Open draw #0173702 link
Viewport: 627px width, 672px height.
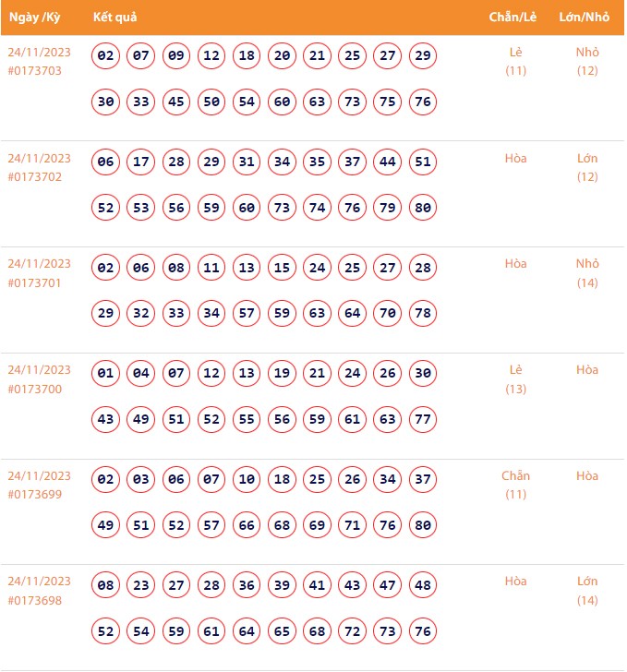click(x=35, y=177)
